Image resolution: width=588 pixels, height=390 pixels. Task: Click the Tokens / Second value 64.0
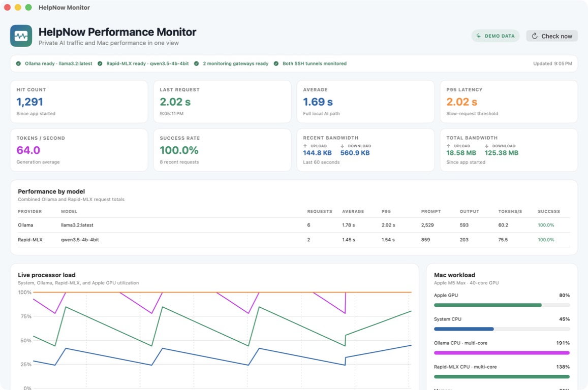[28, 150]
